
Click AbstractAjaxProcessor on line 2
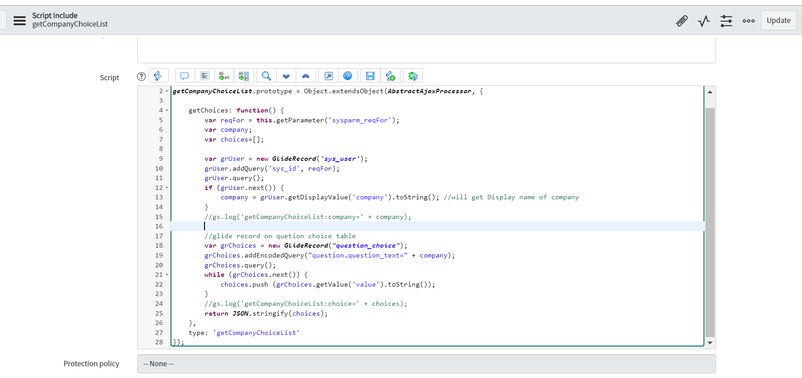pos(429,91)
